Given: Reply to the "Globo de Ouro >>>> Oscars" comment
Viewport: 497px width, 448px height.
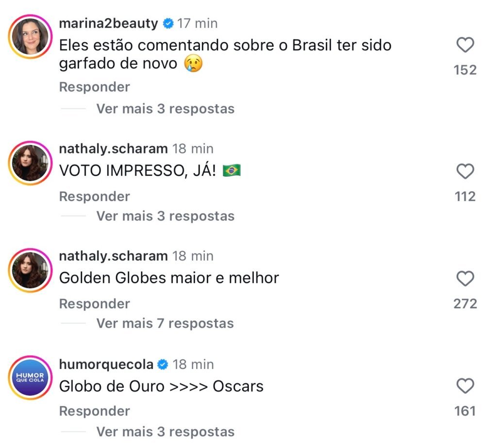Looking at the screenshot, I should click(x=94, y=411).
